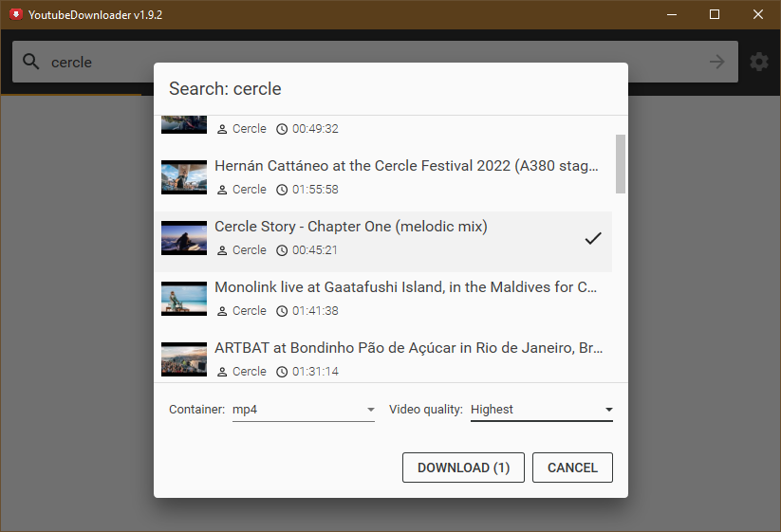Select the ARTBAT at Bondinho Pão de Açúcar video
The height and width of the screenshot is (532, 781).
click(x=383, y=358)
